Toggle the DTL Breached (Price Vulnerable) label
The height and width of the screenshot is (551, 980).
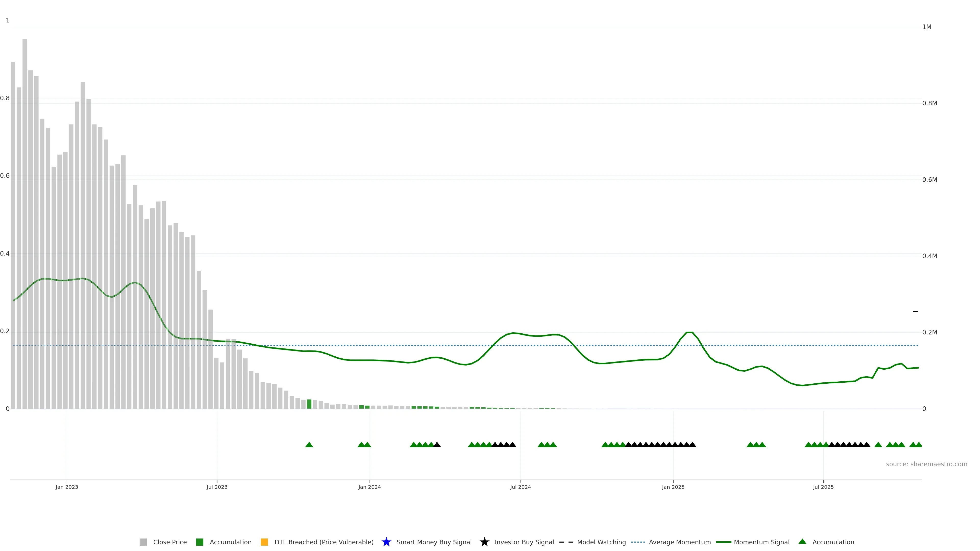coord(324,542)
